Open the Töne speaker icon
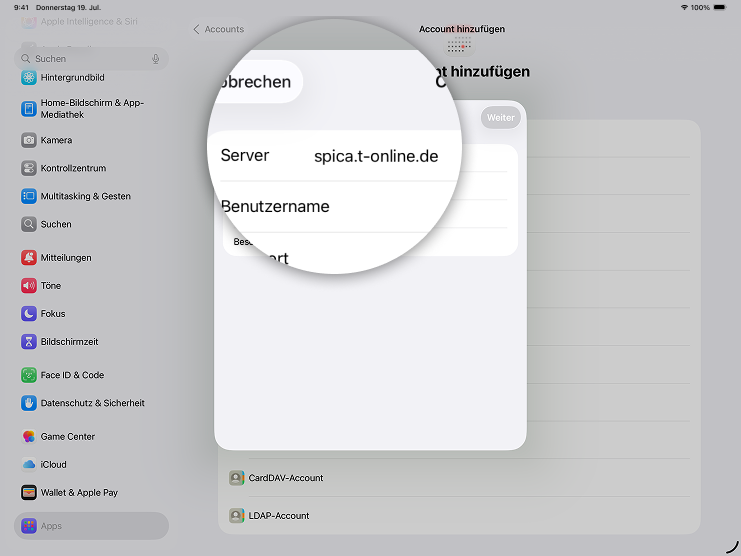The width and height of the screenshot is (741, 556). tap(29, 286)
